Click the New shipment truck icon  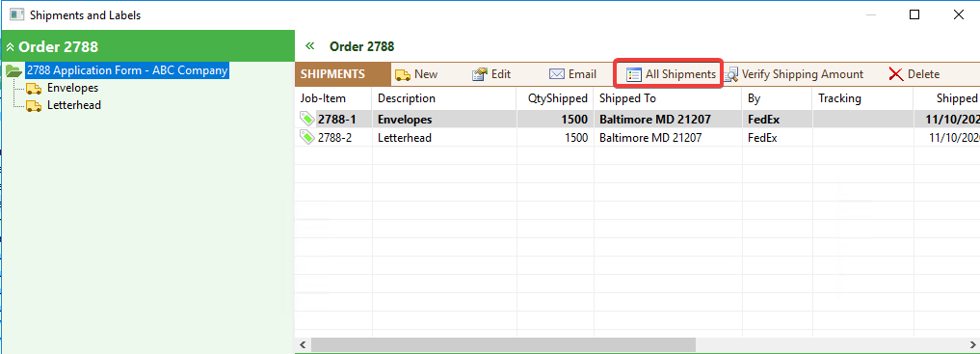point(403,74)
